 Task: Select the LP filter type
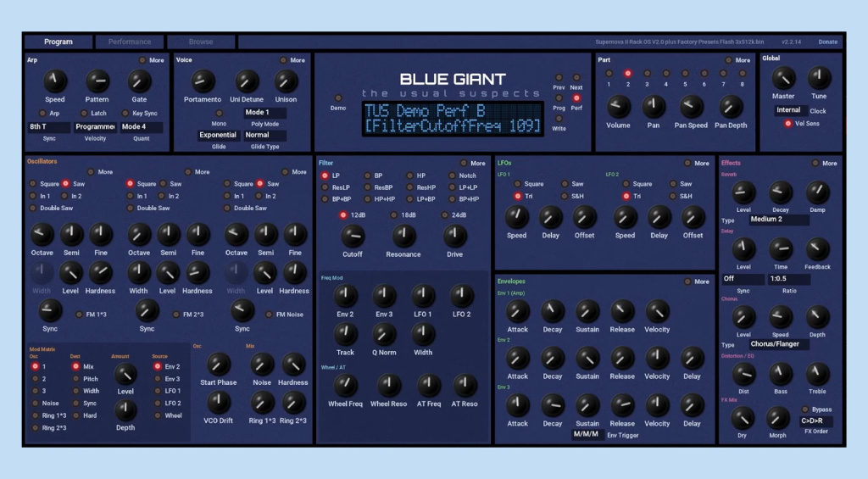[325, 175]
